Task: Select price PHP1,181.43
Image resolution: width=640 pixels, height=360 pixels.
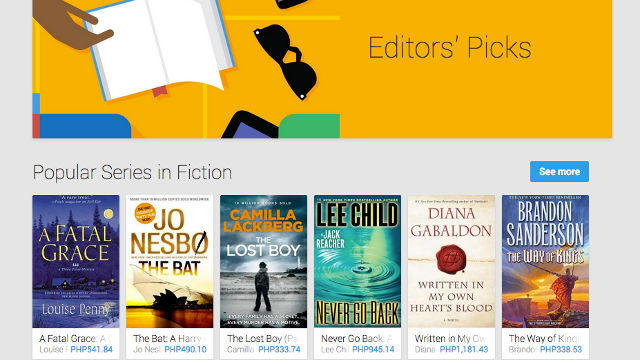Action: pos(464,350)
